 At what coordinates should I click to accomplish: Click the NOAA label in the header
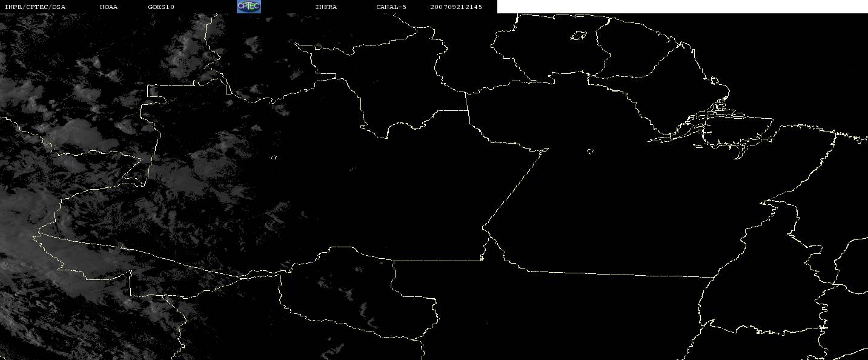tap(109, 7)
